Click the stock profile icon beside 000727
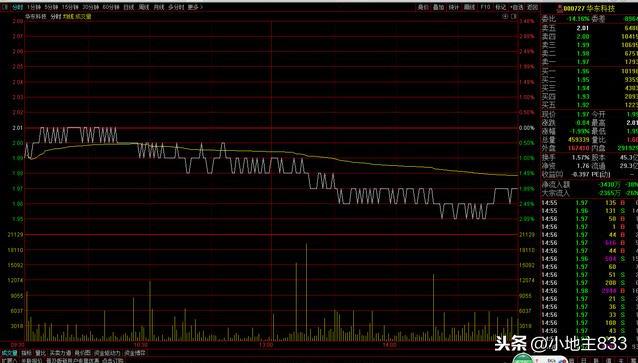The width and height of the screenshot is (638, 363). click(x=560, y=9)
